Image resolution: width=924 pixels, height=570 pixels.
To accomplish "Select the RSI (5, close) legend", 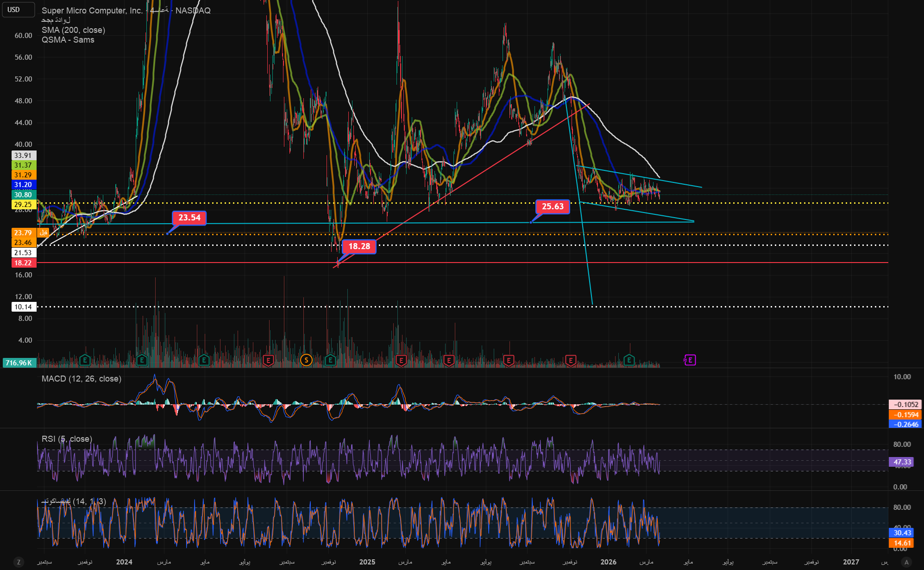I will point(67,438).
